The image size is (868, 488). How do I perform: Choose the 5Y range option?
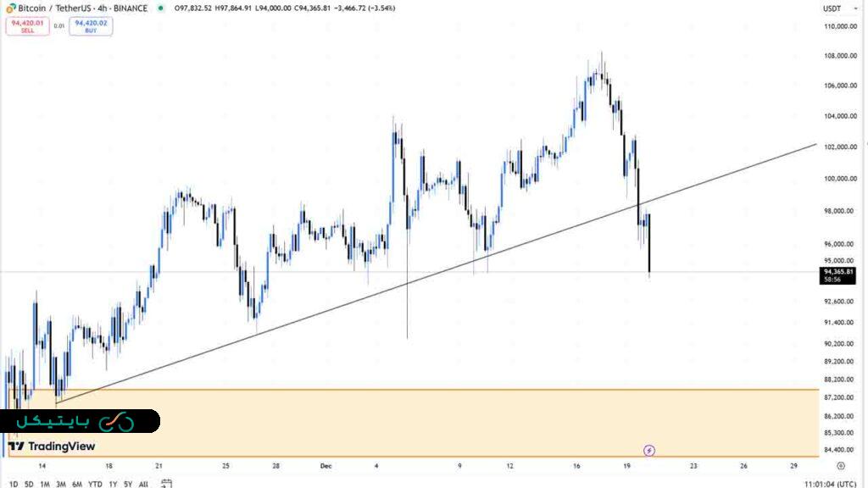127,484
